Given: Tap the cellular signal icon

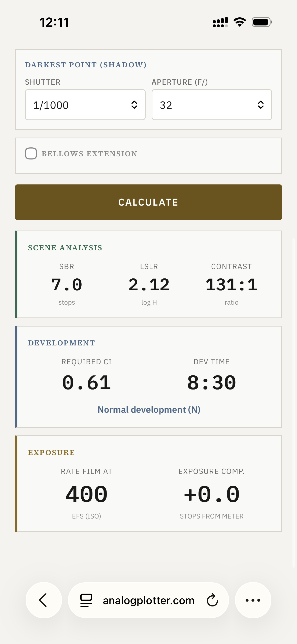Looking at the screenshot, I should tap(220, 22).
